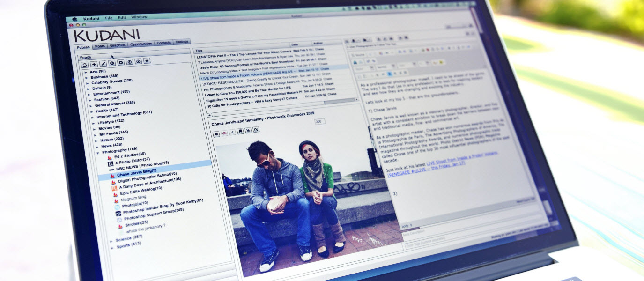Open the Window menu
This screenshot has height=281, width=644.
139,17
